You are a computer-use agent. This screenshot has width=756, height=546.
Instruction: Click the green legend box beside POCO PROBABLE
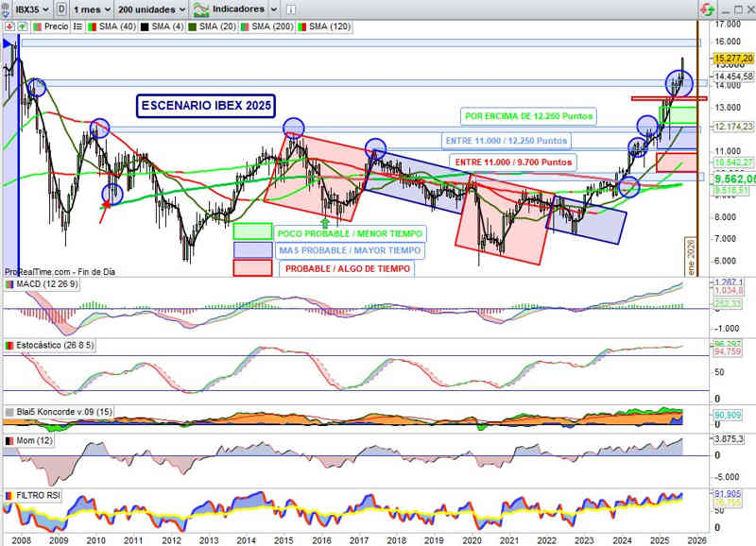252,231
